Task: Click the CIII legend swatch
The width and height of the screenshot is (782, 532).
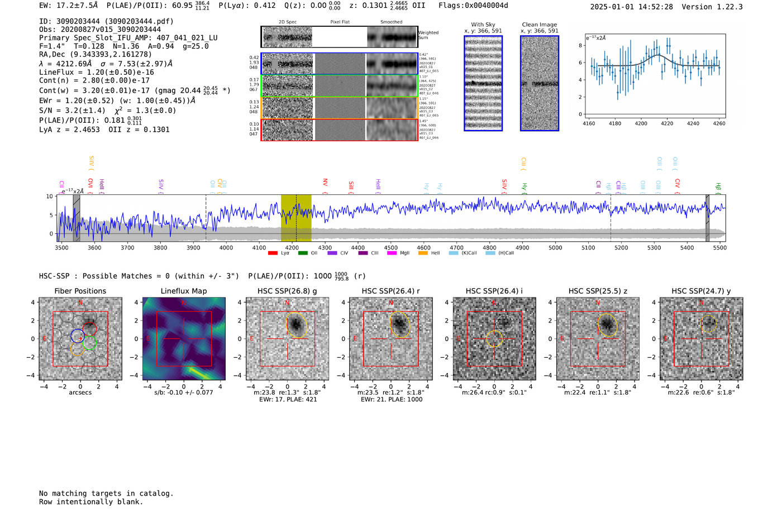Action: (363, 253)
